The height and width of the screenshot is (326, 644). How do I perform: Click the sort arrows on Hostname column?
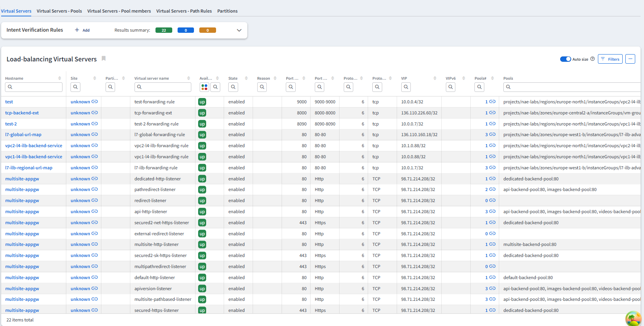coord(59,78)
